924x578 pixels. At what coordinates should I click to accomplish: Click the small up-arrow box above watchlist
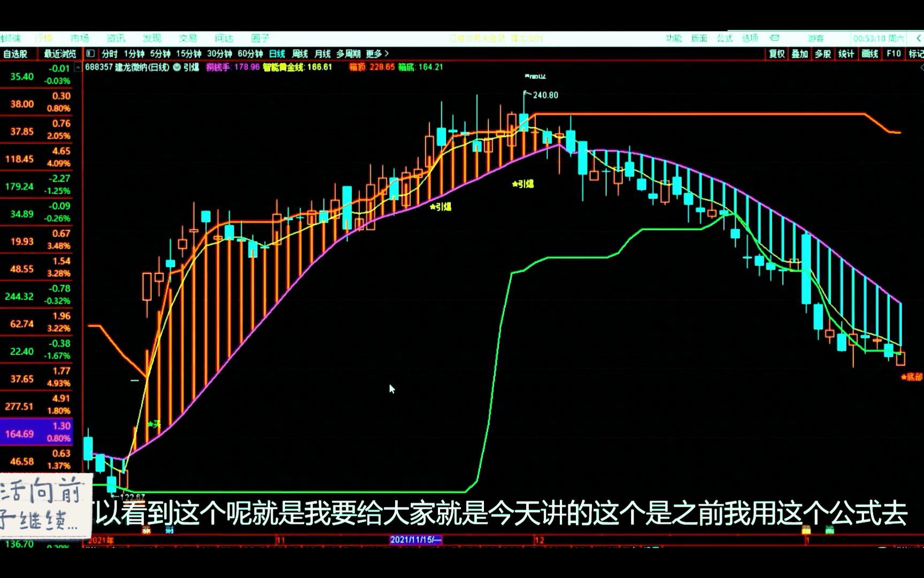(x=78, y=67)
